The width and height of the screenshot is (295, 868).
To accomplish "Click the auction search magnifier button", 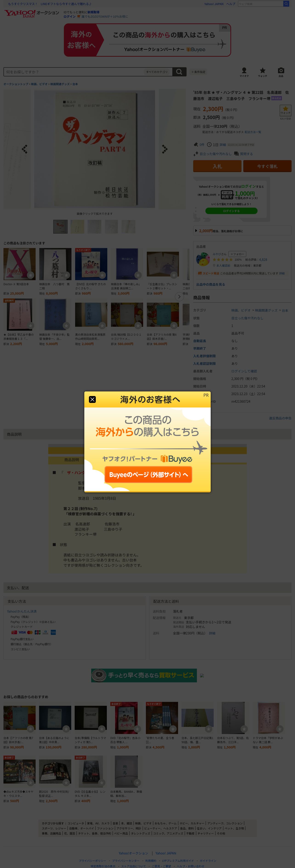I will click(x=179, y=72).
